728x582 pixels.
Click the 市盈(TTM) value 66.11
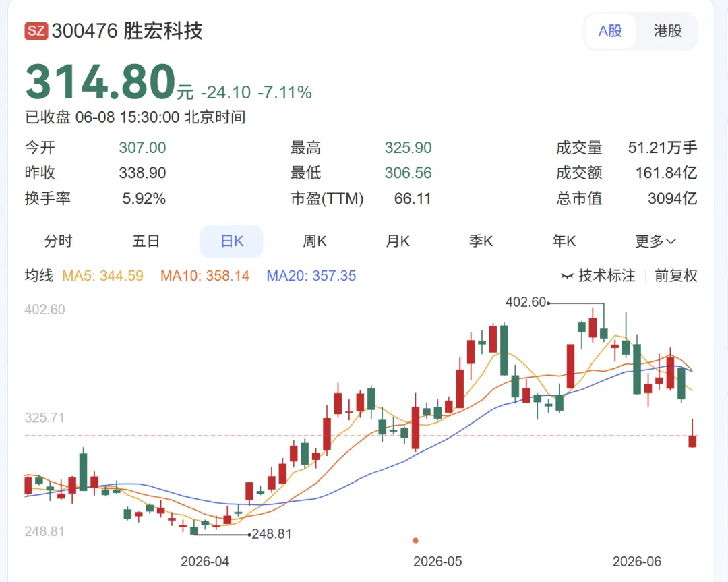point(413,198)
